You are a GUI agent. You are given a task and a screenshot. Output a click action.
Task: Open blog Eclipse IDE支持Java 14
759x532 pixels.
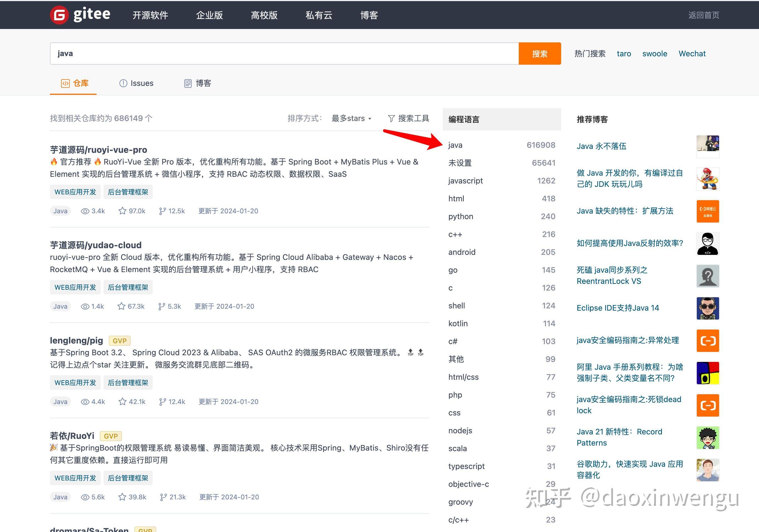click(x=618, y=308)
